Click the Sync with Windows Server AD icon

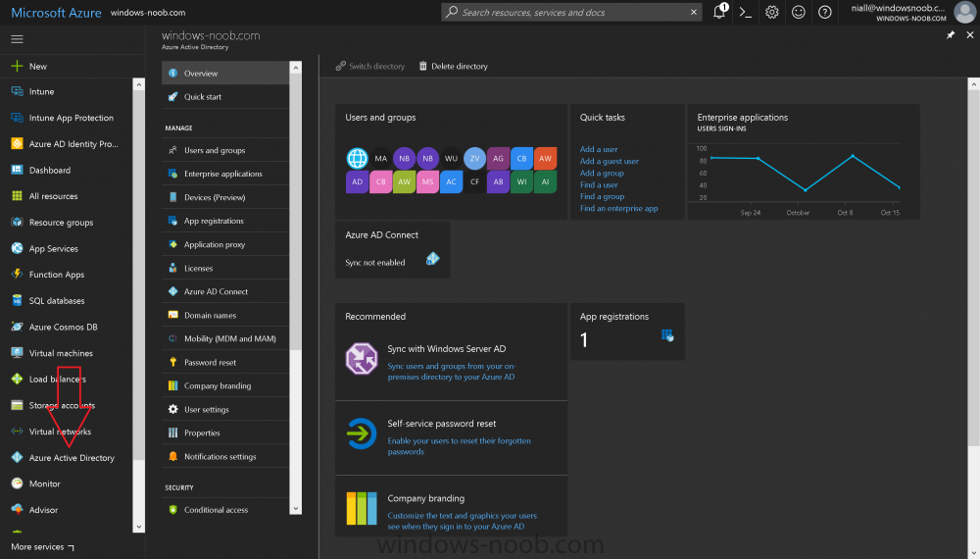[x=362, y=359]
